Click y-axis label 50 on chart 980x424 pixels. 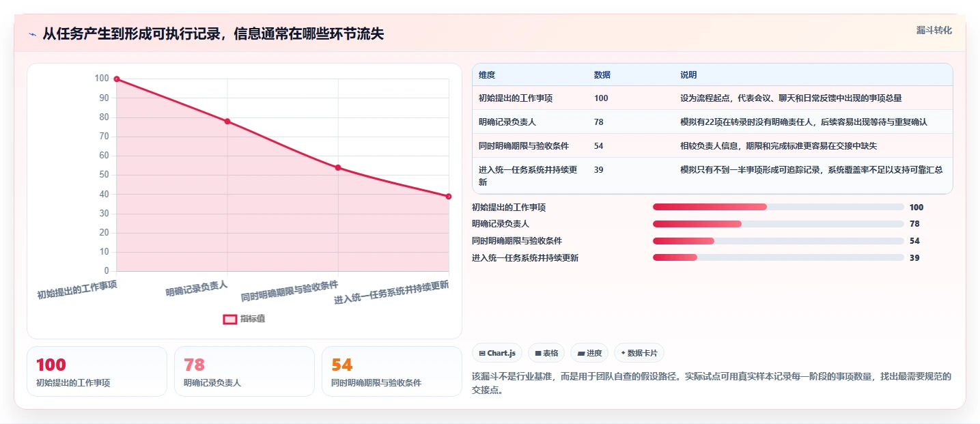pos(104,175)
